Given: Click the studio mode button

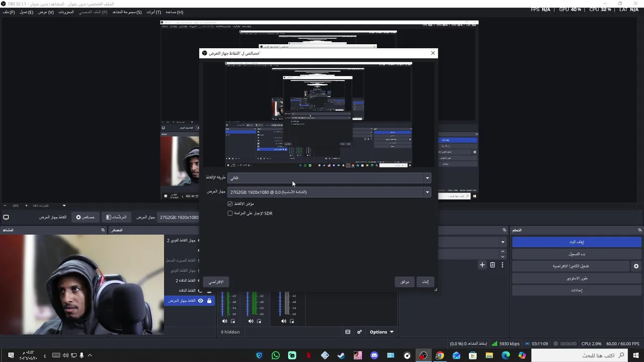Looking at the screenshot, I should pos(577,278).
